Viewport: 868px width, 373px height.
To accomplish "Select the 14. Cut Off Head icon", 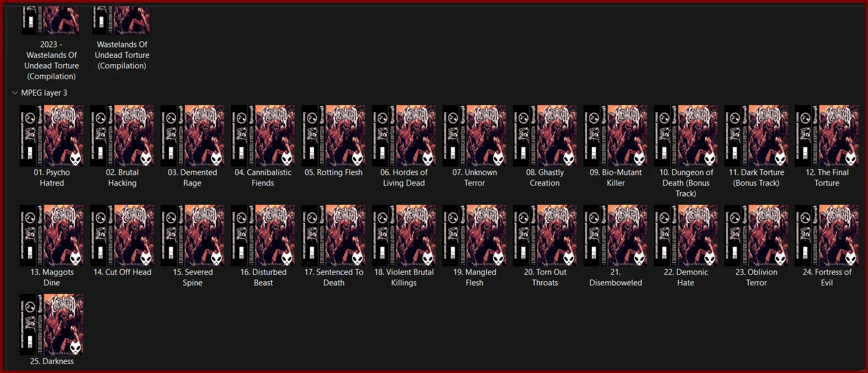I will pyautogui.click(x=122, y=236).
